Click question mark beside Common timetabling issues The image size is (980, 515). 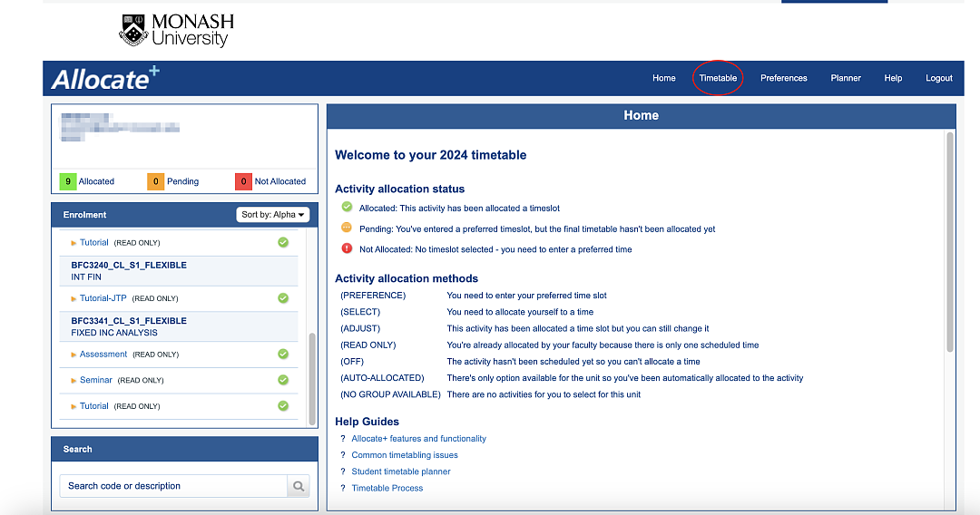point(342,455)
